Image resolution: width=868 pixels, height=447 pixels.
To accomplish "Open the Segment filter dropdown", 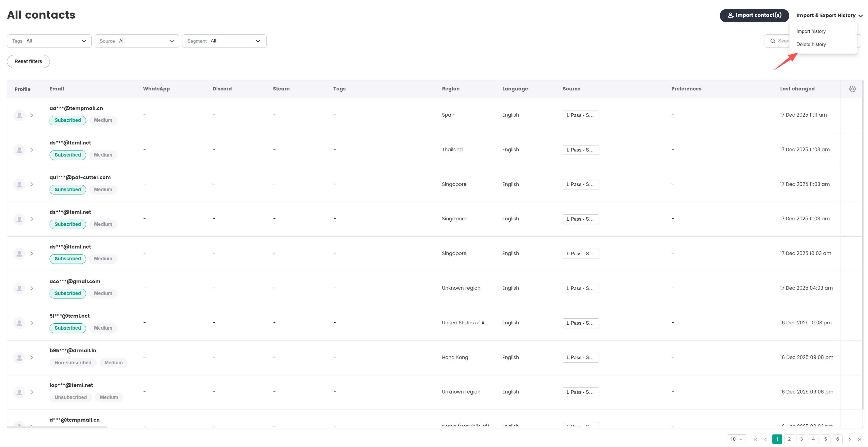I will pyautogui.click(x=224, y=41).
